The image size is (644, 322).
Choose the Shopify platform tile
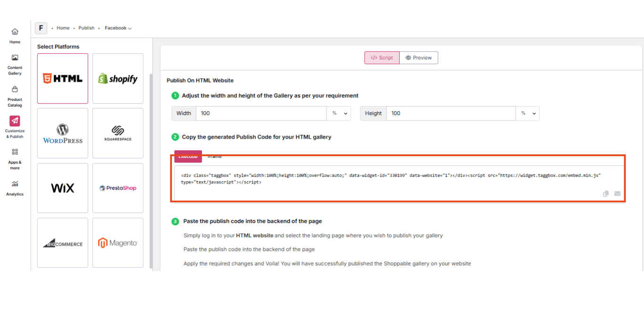pos(118,79)
